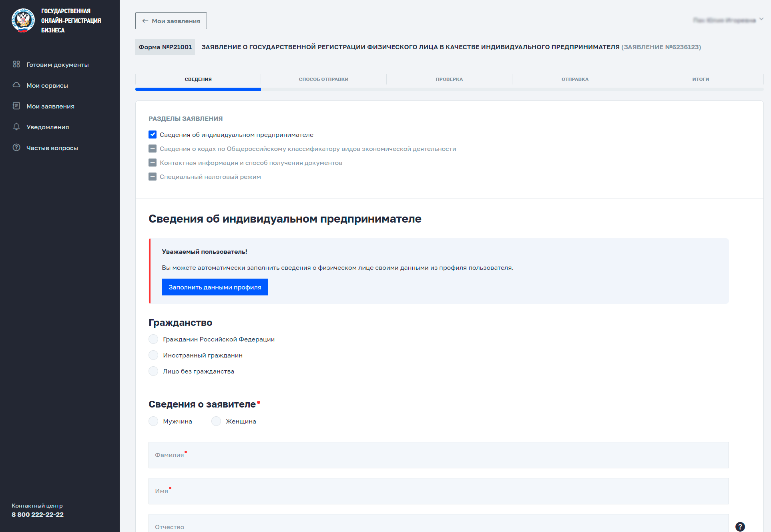
Task: Click the Отчество input field
Action: 438,524
